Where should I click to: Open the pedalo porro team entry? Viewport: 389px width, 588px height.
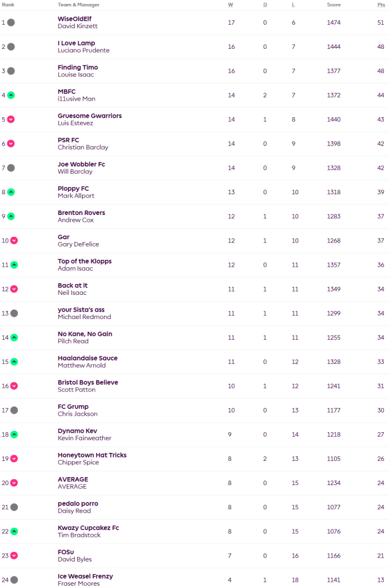[x=78, y=504]
